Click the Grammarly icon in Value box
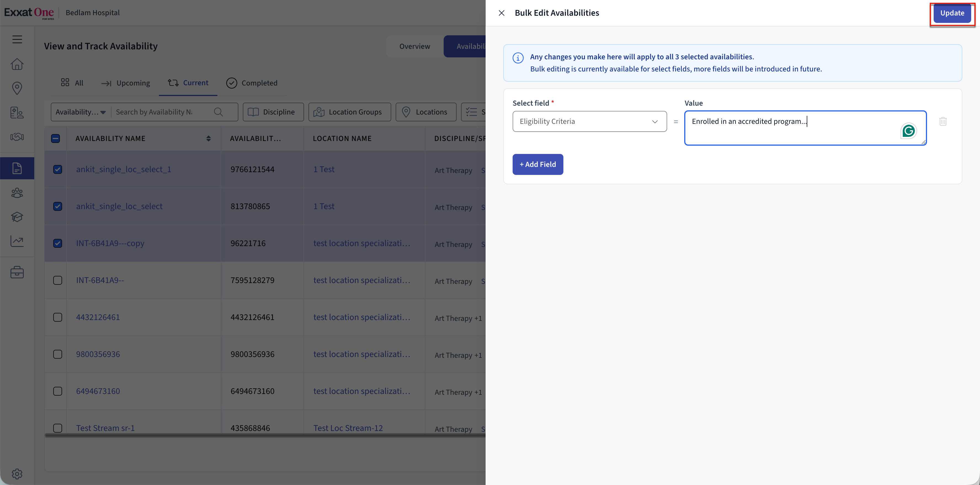 coord(909,131)
